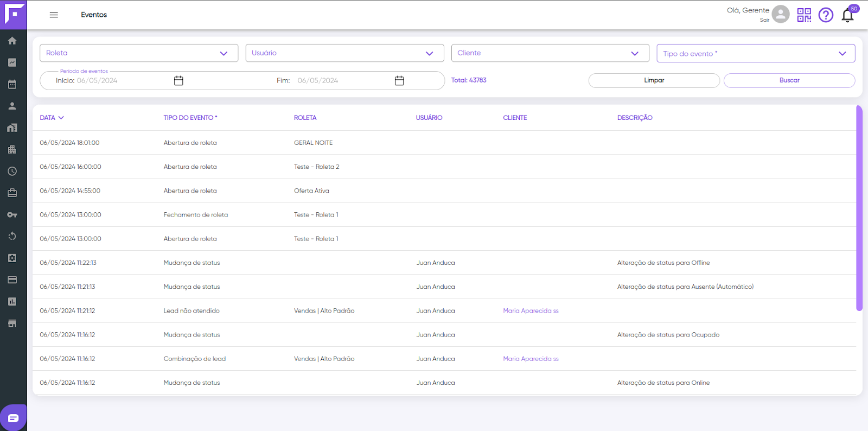Open the chat support bubble
This screenshot has width=868, height=431.
14,417
